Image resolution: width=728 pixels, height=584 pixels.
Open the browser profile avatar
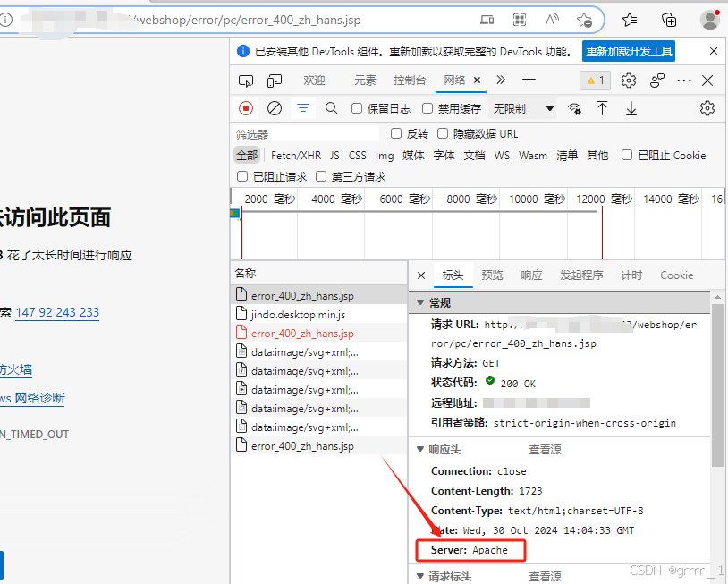(x=710, y=20)
